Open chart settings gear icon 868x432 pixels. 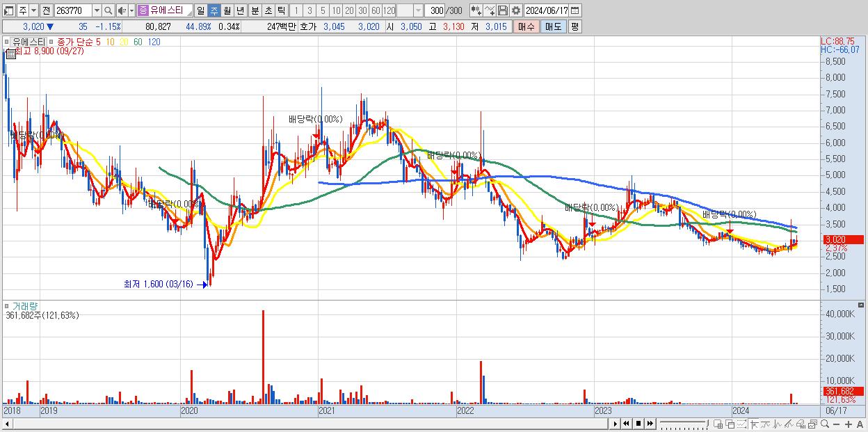pos(515,10)
